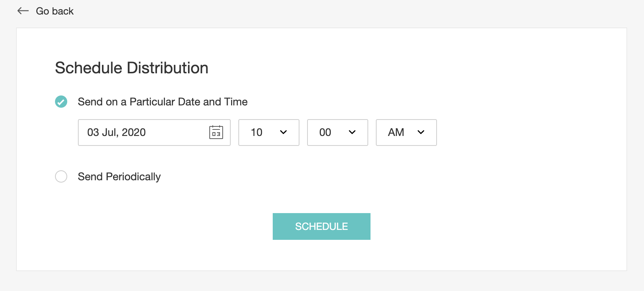The image size is (644, 291).
Task: Open the minutes dropdown showing 00
Action: pyautogui.click(x=337, y=133)
